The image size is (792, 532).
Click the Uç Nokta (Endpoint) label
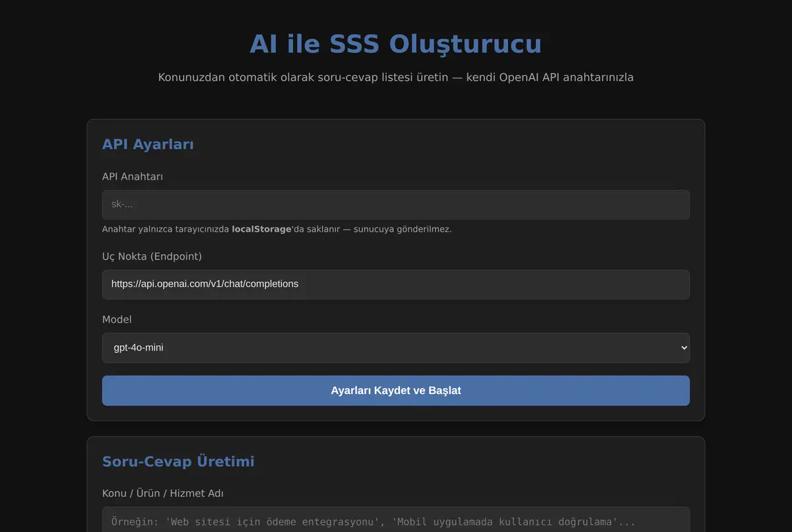[152, 256]
